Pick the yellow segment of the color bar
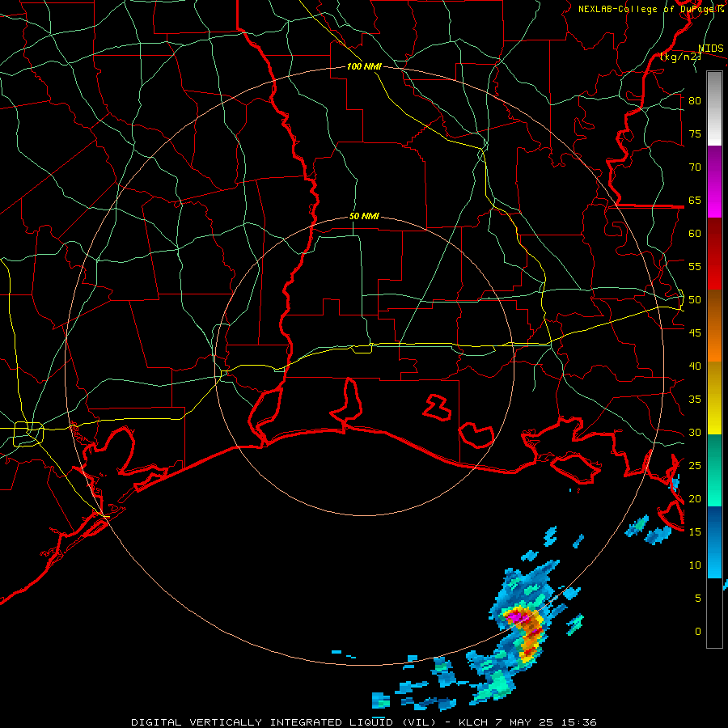Image resolution: width=728 pixels, height=728 pixels. [714, 398]
